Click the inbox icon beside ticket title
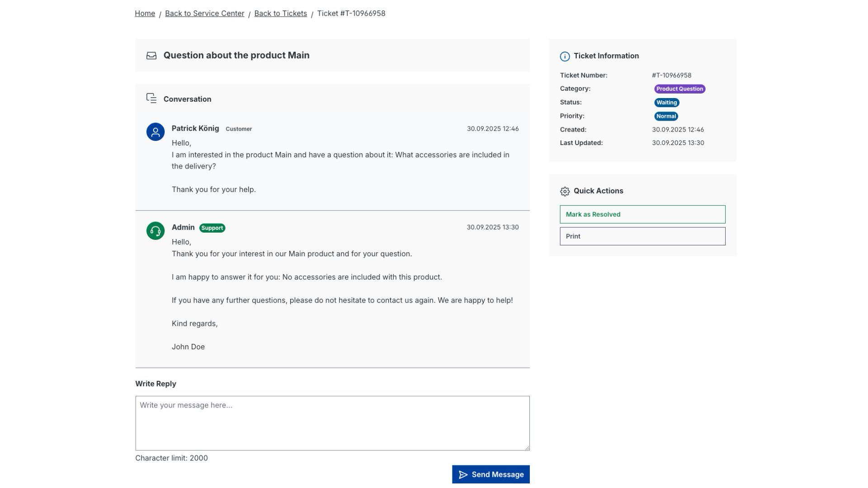Viewport: 868px width, 488px height. 151,56
